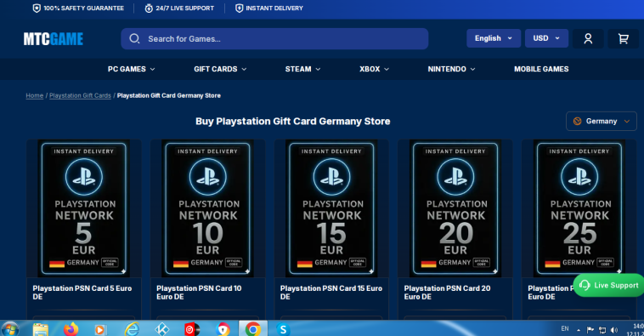Viewport: 644px width, 336px height.
Task: Expand the PC GAMES menu
Action: [x=131, y=69]
